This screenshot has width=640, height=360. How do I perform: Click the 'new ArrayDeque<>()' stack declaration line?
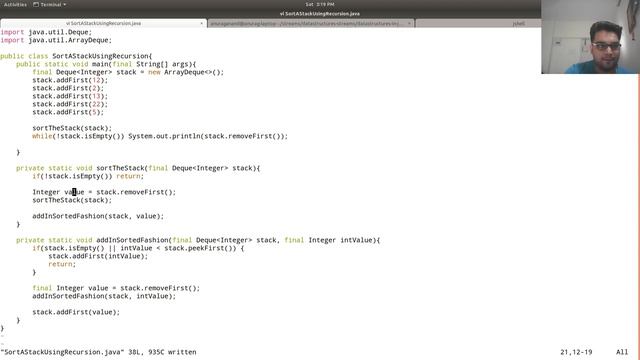point(128,72)
